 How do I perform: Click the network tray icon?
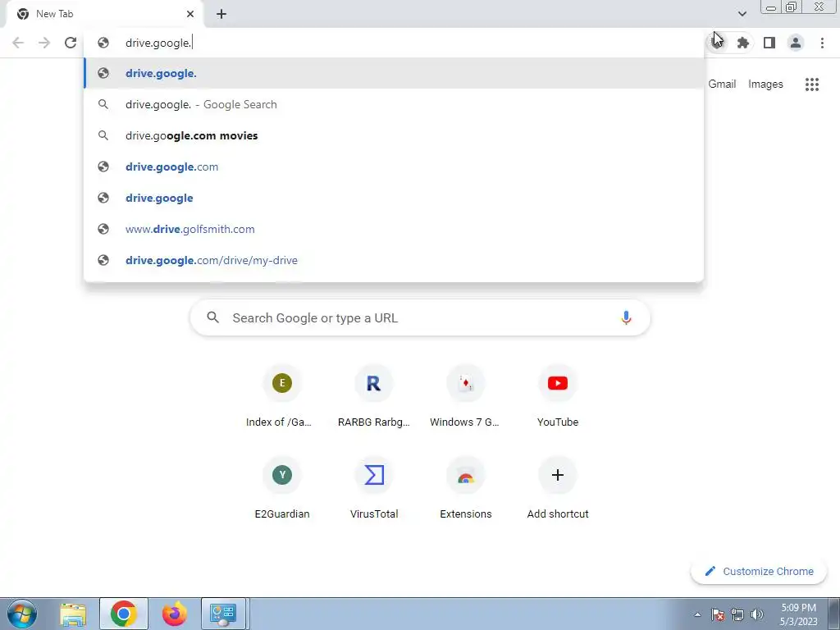[737, 614]
